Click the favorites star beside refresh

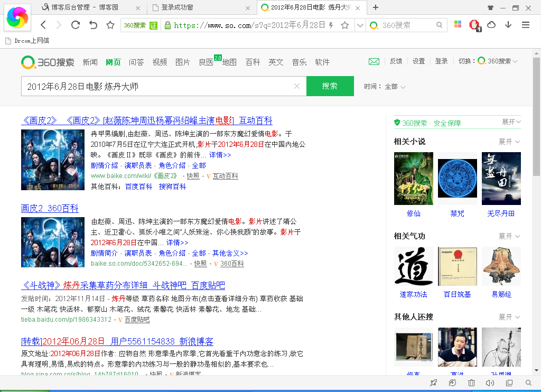coord(110,25)
